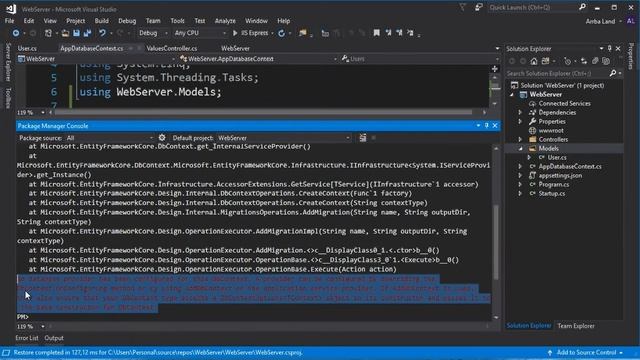The image size is (640, 360).
Task: Open Package Manager settings gear icon
Action: click(162, 138)
